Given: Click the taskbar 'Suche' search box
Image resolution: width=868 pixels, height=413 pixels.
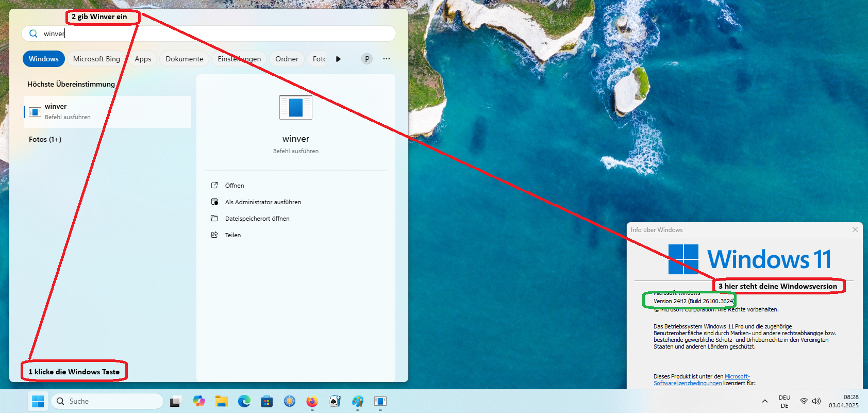Looking at the screenshot, I should (107, 401).
